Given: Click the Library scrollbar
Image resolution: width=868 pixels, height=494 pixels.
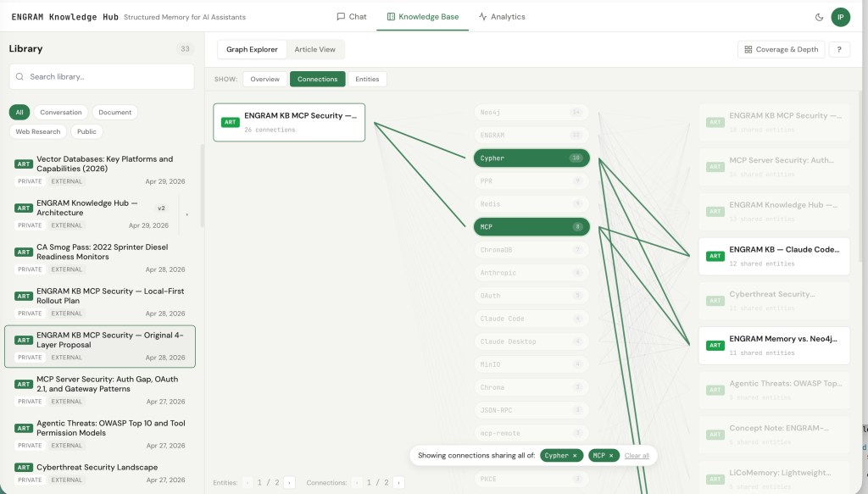Looking at the screenshot, I should tap(202, 186).
